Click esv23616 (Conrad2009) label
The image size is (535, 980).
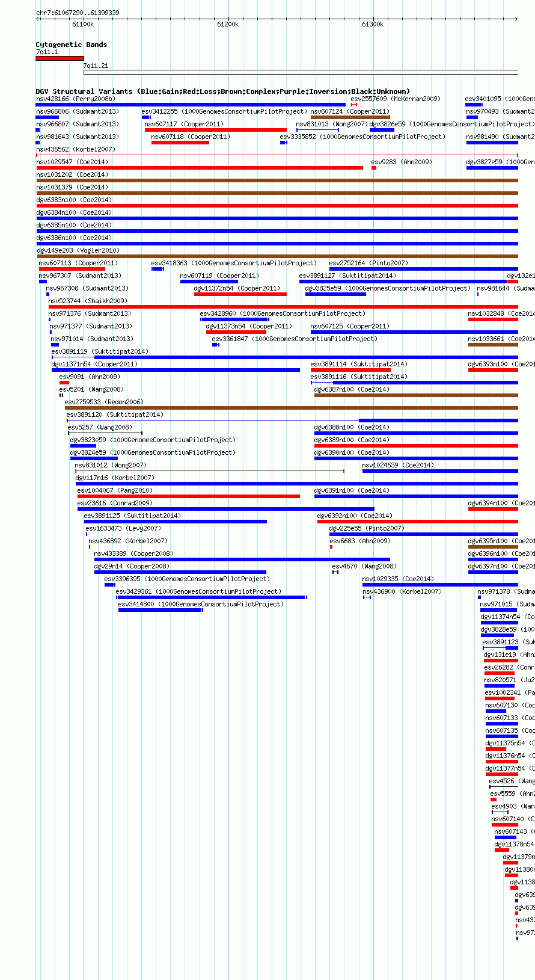[115, 503]
